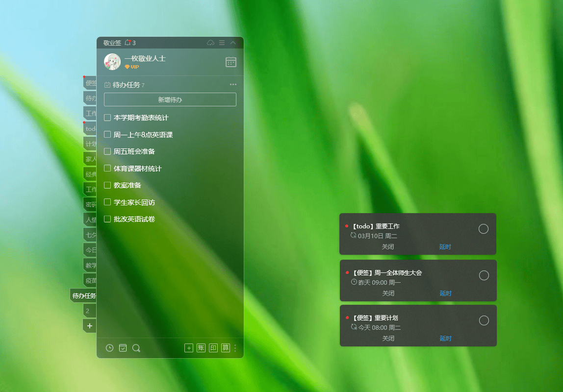Switch to the 人情 category tab
Viewport: 563px width, 392px height.
coord(90,220)
